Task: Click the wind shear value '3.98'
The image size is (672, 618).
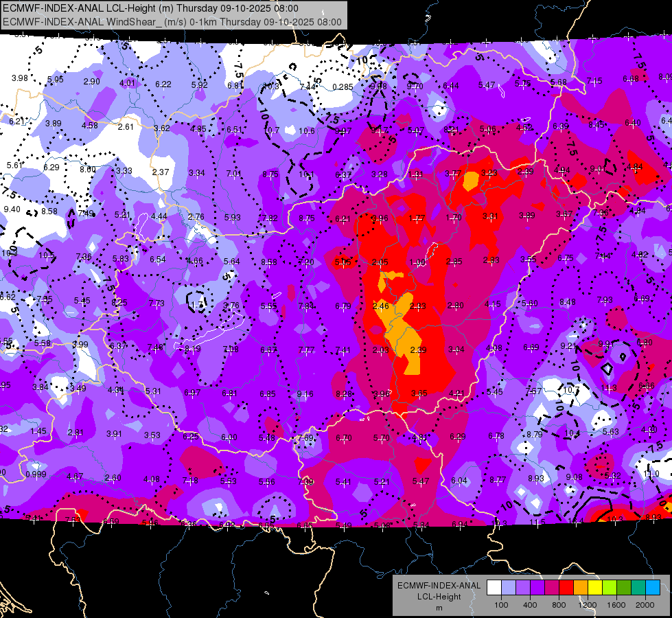Action: (x=20, y=78)
